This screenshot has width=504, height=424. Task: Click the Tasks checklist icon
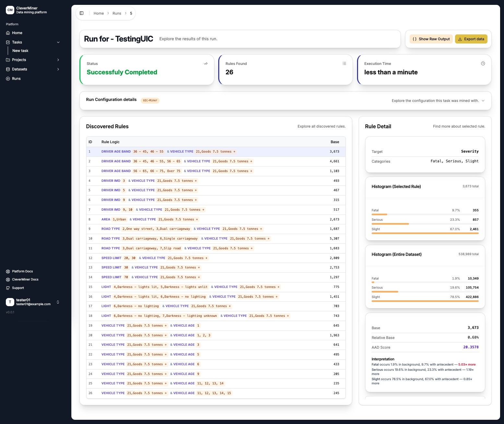pyautogui.click(x=8, y=42)
